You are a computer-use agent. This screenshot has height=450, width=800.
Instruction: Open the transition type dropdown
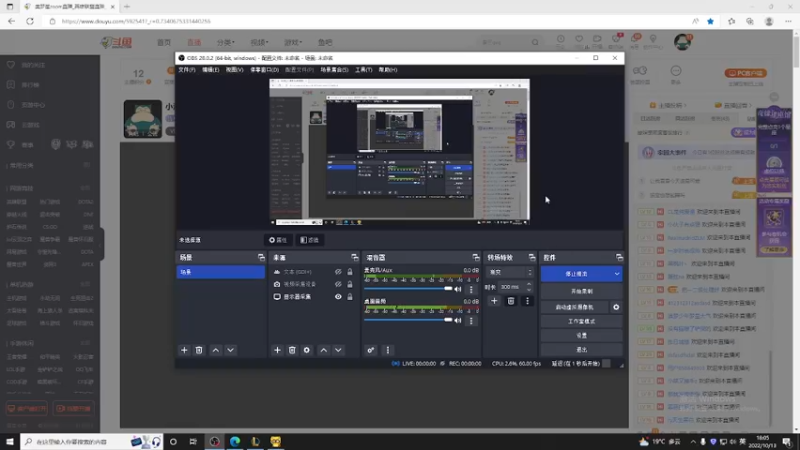510,272
